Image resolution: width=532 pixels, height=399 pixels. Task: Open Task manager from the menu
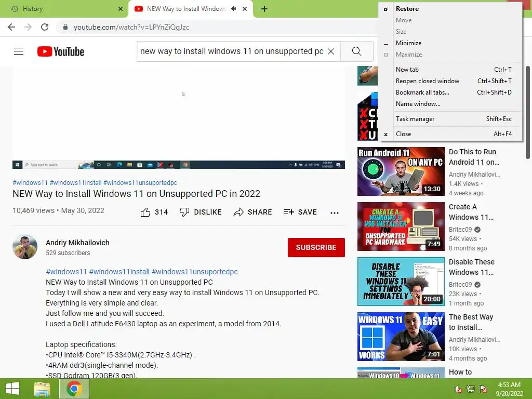pos(450,119)
